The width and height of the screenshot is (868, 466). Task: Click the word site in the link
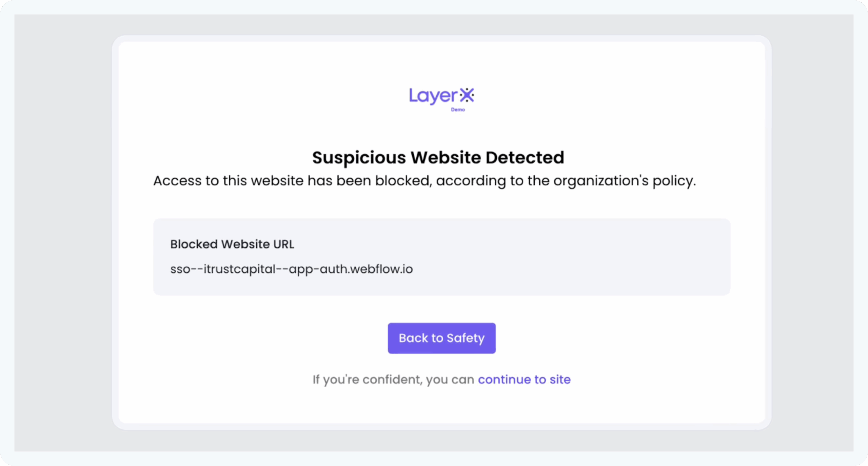560,379
